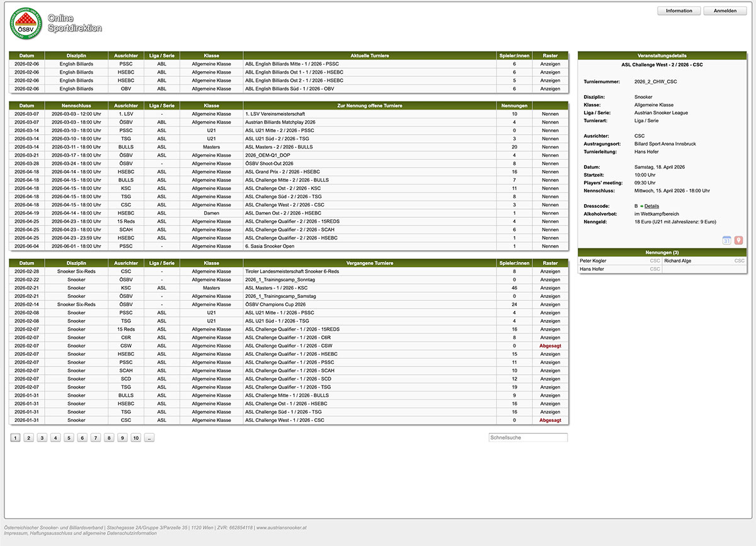Jump to page 10 in pagination
This screenshot has height=546, width=756.
(x=135, y=438)
